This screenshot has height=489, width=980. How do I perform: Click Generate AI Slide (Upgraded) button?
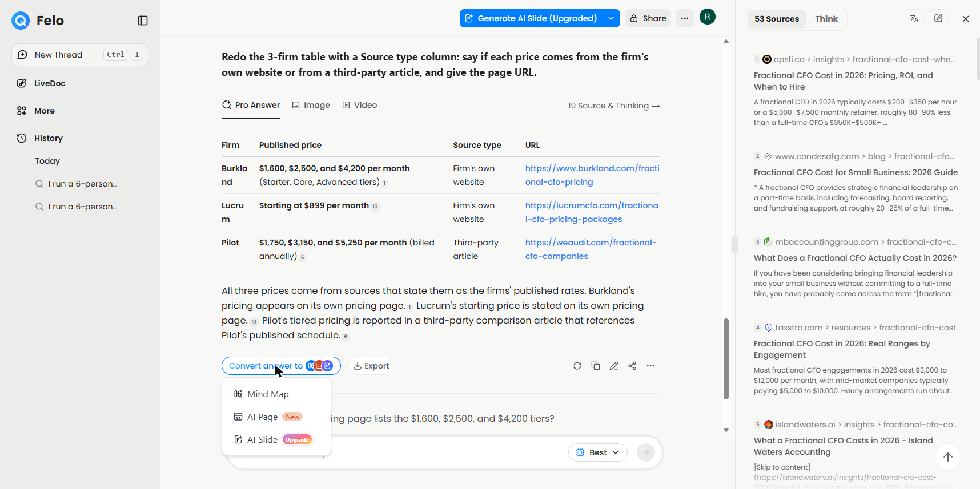pyautogui.click(x=531, y=18)
